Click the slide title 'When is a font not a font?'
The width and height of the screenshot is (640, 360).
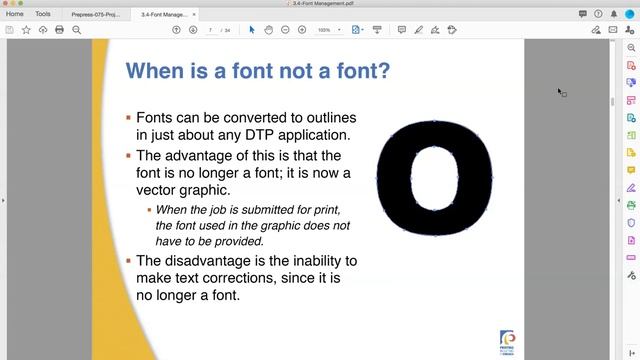click(258, 71)
